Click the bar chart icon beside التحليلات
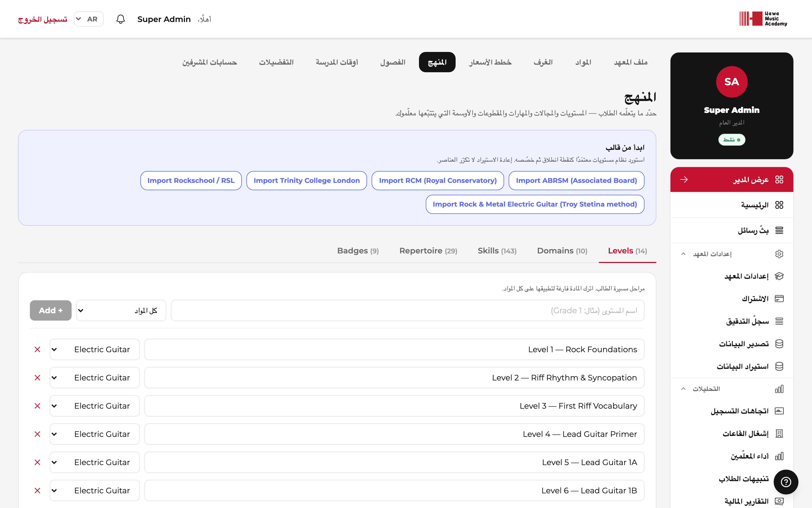The image size is (812, 508). click(x=779, y=389)
